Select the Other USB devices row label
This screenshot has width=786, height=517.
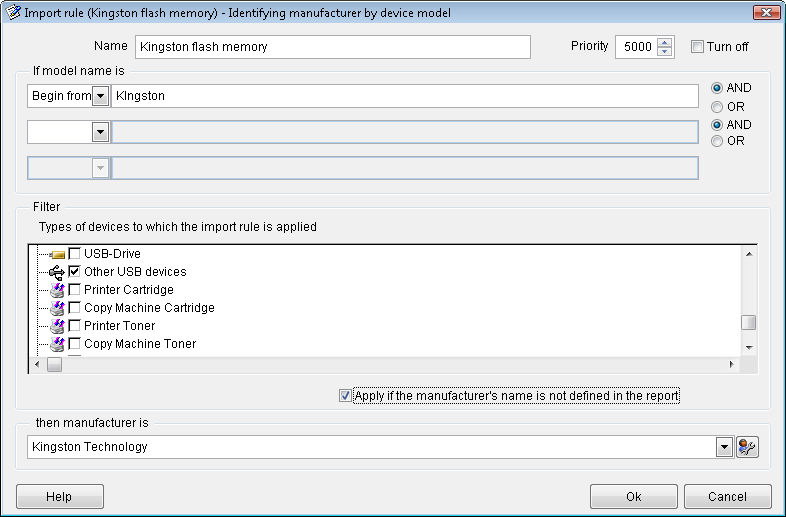point(135,272)
